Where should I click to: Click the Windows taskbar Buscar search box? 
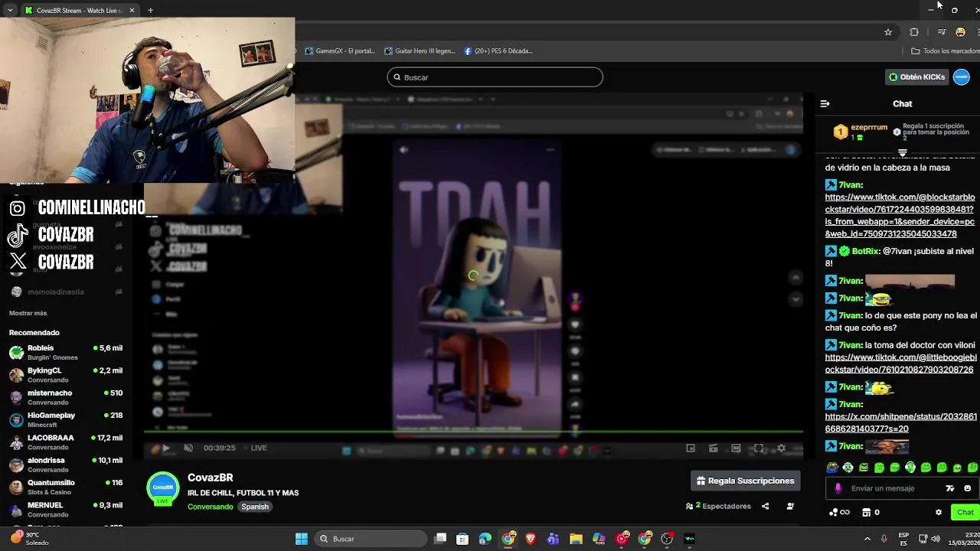pyautogui.click(x=371, y=539)
